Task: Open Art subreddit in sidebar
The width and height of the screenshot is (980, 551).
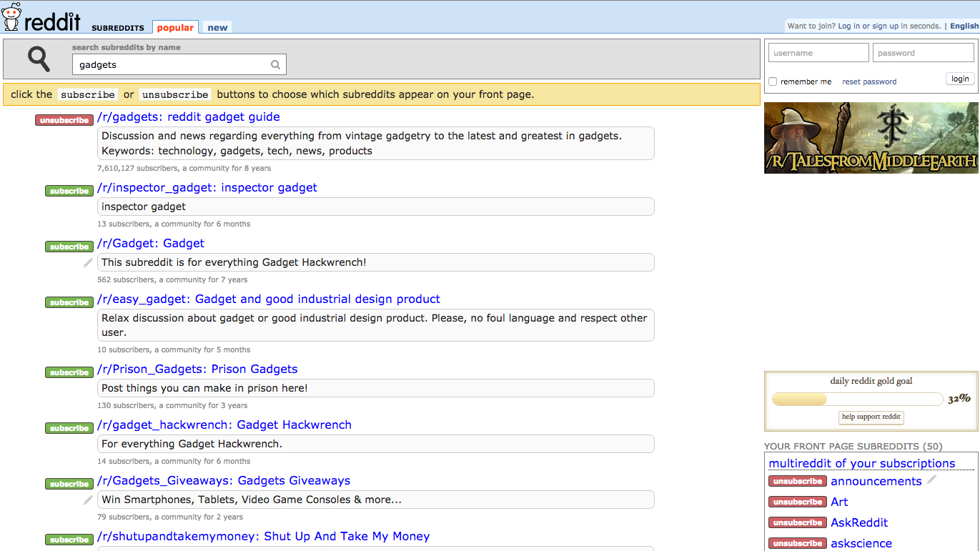Action: [x=839, y=502]
